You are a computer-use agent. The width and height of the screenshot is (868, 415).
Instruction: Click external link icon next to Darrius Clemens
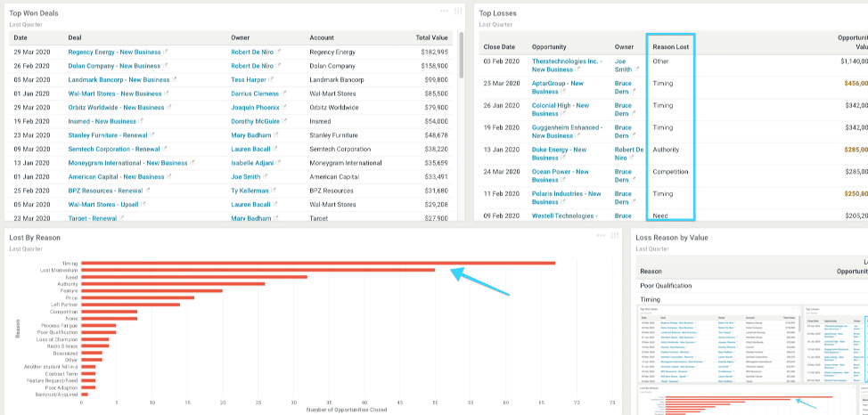(x=283, y=94)
